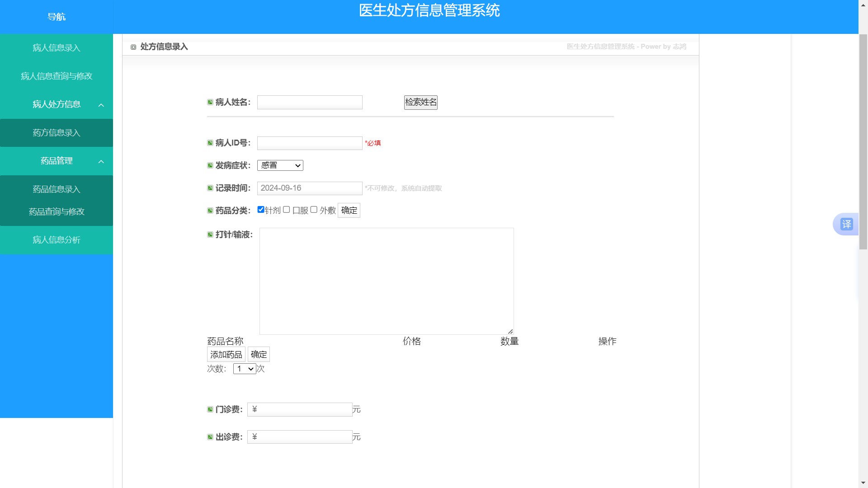The image size is (868, 488).
Task: Enable the 外敷 checkbox
Action: click(x=314, y=210)
